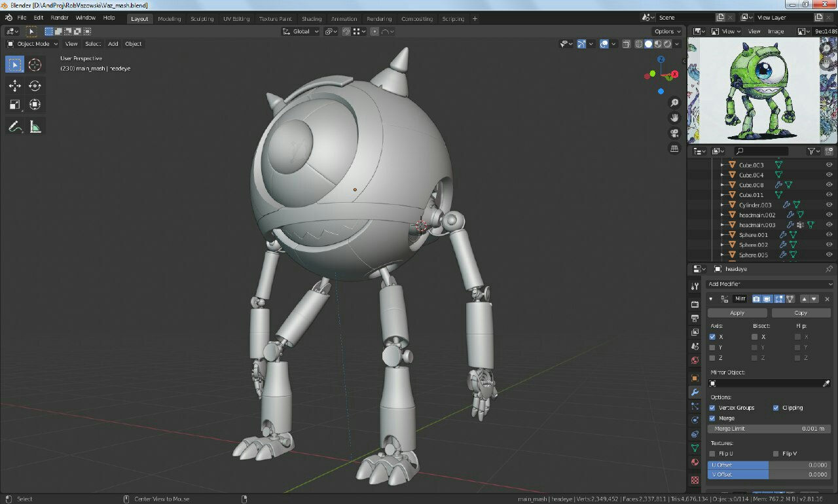This screenshot has width=838, height=504.
Task: Open Global transform orientation dropdown
Action: coord(301,31)
